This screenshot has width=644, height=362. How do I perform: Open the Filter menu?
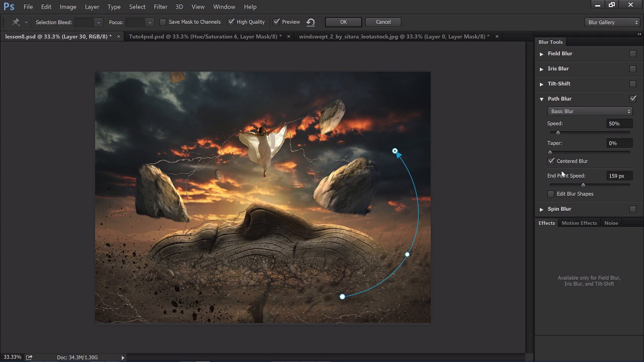[x=160, y=7]
